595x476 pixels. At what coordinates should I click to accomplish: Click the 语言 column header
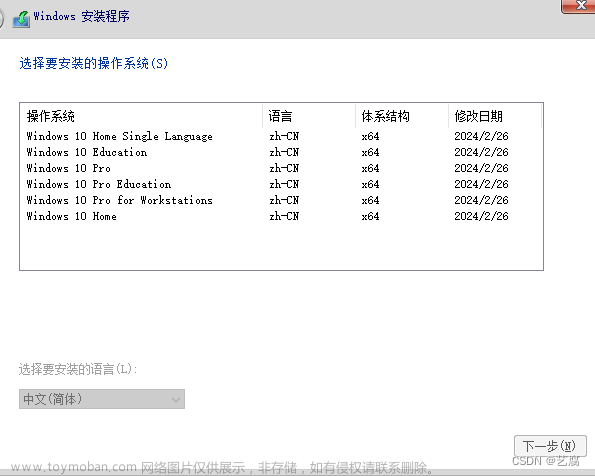tap(309, 116)
